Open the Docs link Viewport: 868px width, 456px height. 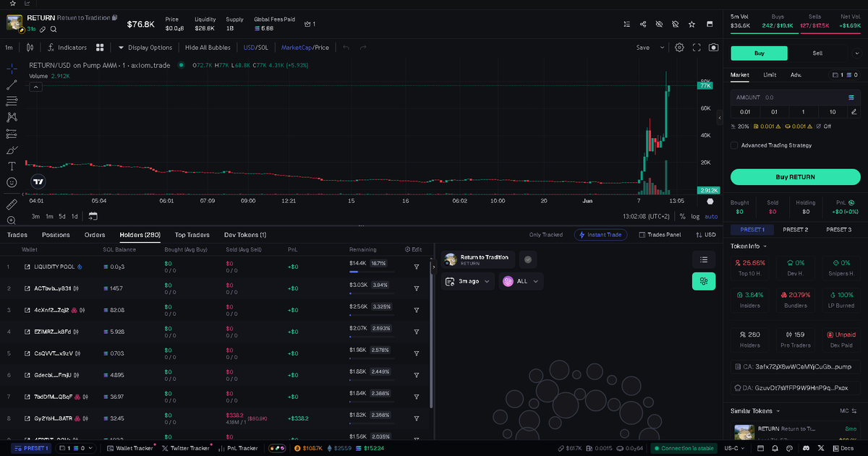(842, 449)
